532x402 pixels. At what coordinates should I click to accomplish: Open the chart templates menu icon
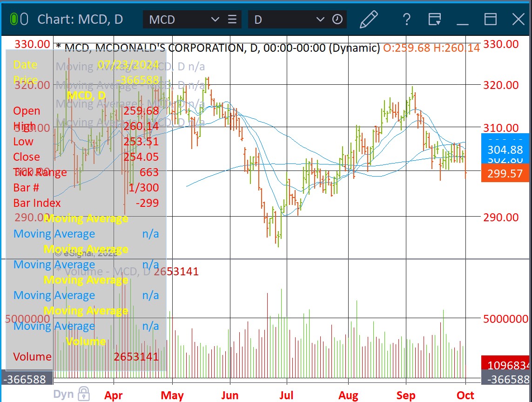pyautogui.click(x=434, y=19)
